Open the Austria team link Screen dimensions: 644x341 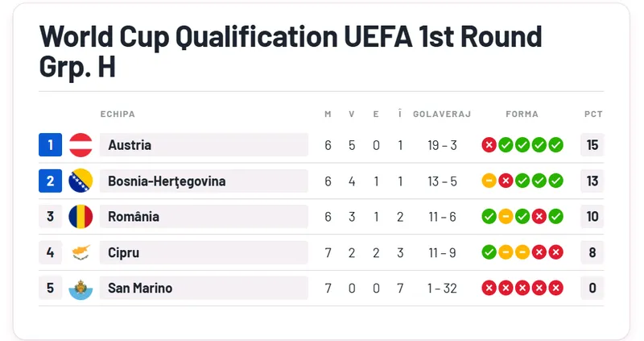point(130,145)
